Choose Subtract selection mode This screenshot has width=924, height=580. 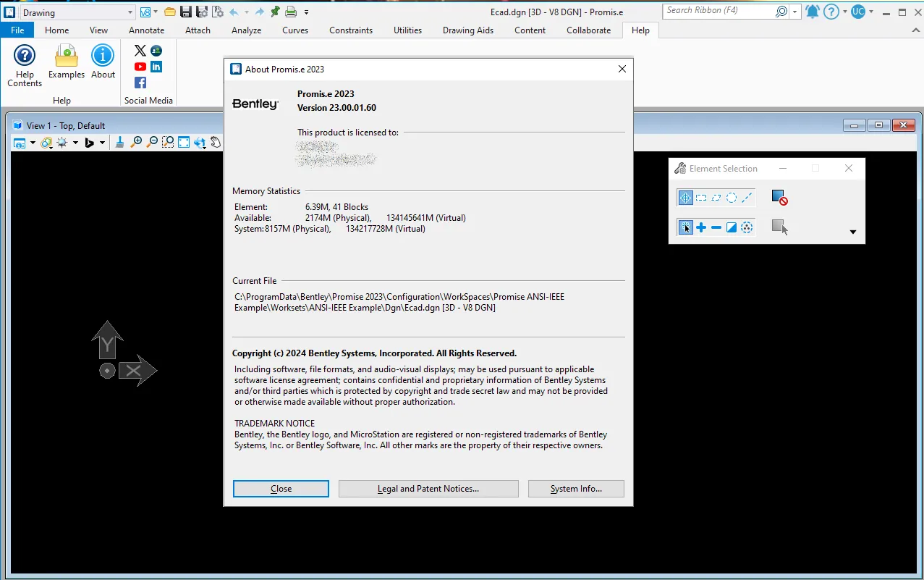[716, 227]
